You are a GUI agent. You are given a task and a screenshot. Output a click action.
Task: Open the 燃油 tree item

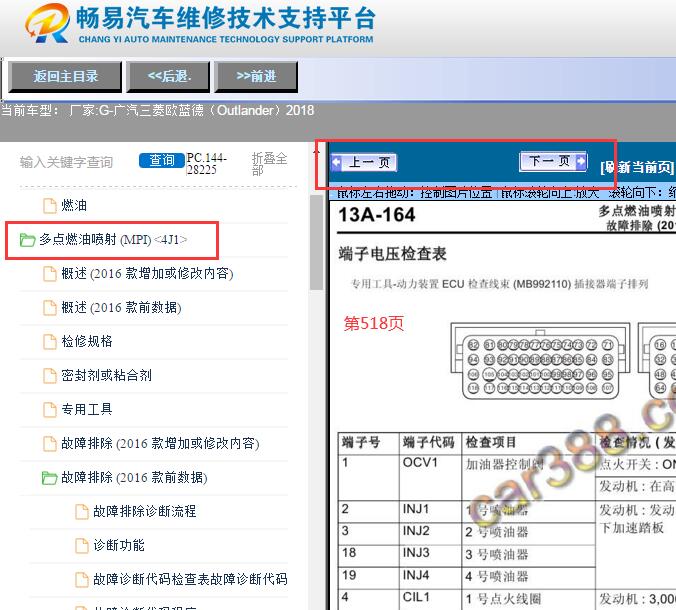pos(74,206)
